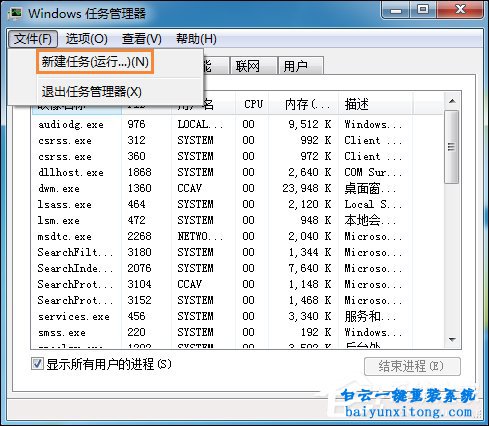Image resolution: width=489 pixels, height=426 pixels.
Task: Maximize the Task Manager window
Action: (x=423, y=10)
